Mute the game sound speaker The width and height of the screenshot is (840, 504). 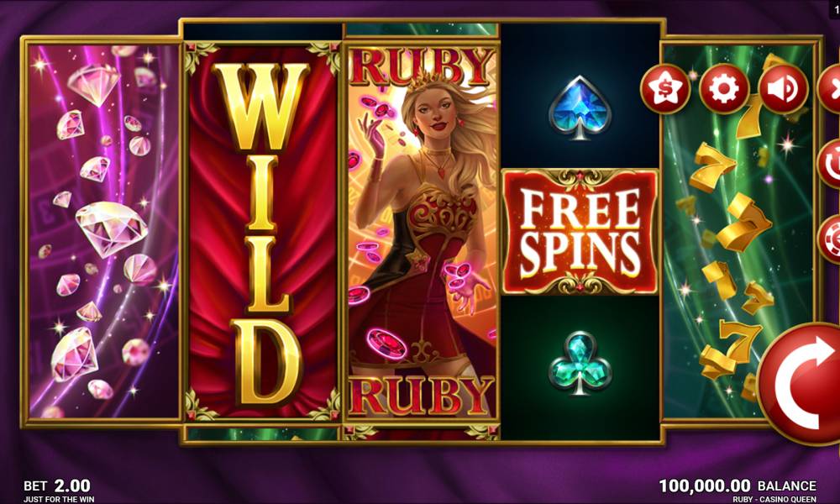point(783,88)
